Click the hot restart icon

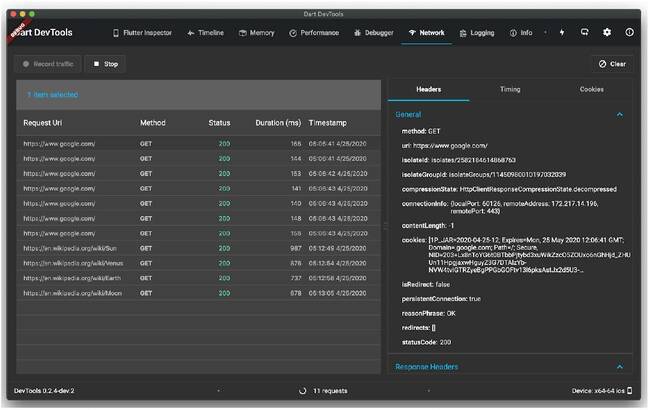coord(584,32)
